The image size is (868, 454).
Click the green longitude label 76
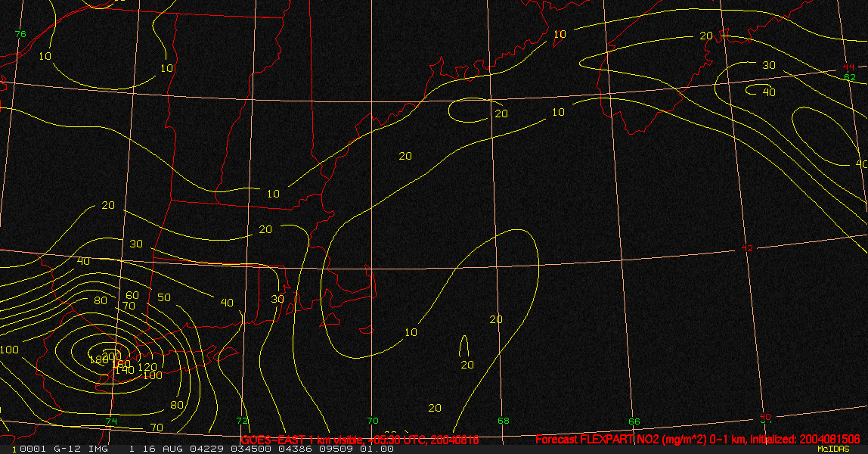click(x=20, y=34)
